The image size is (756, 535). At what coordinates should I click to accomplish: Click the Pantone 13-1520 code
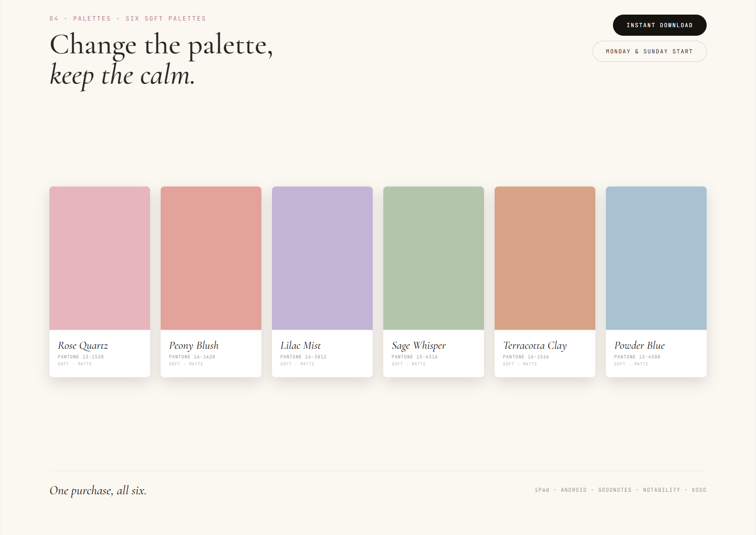(x=81, y=357)
